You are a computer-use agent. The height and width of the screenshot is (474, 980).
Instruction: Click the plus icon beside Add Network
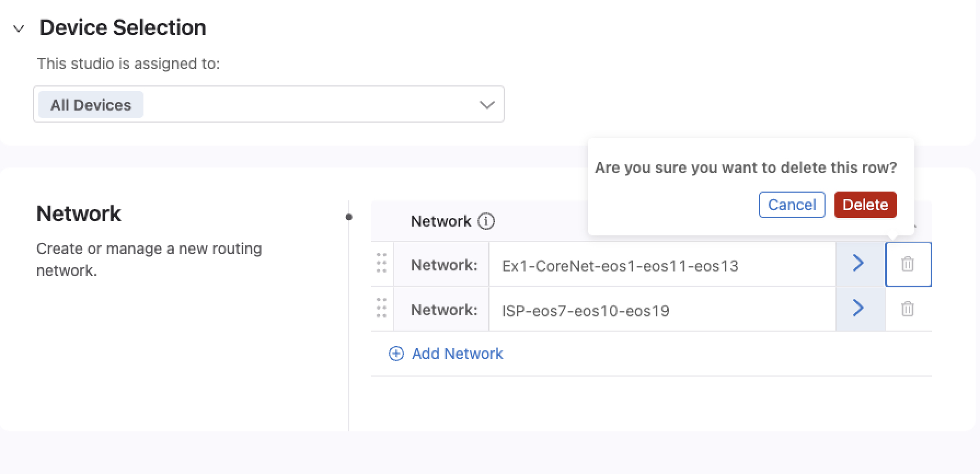[x=396, y=354]
